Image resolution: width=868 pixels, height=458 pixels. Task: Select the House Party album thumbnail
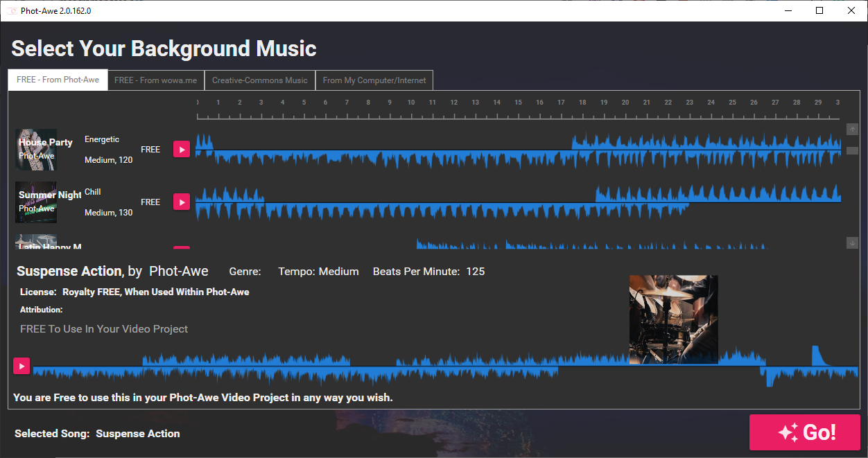pyautogui.click(x=36, y=149)
